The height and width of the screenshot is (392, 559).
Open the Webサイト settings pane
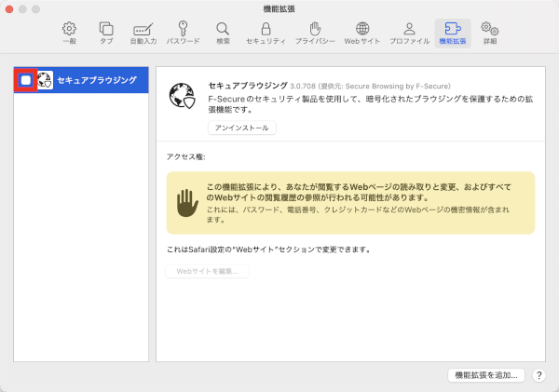coord(362,34)
